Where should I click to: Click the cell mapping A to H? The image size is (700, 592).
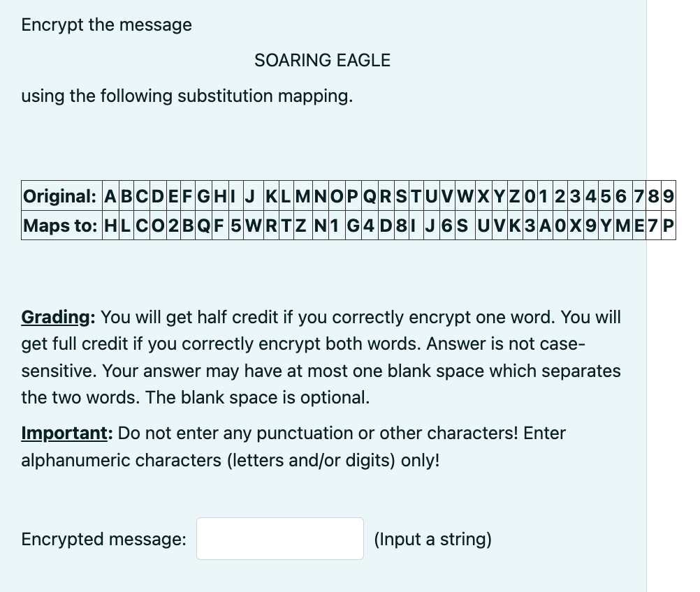pyautogui.click(x=110, y=225)
